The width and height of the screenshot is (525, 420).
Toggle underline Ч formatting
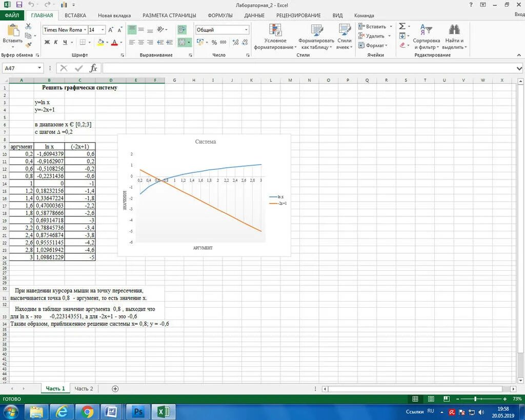[65, 42]
